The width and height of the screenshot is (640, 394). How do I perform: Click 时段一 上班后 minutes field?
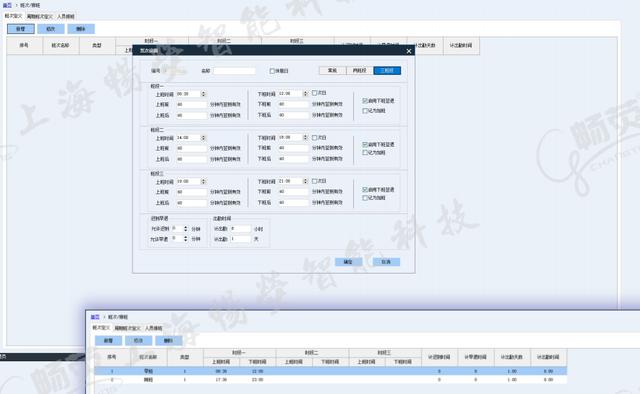click(191, 116)
